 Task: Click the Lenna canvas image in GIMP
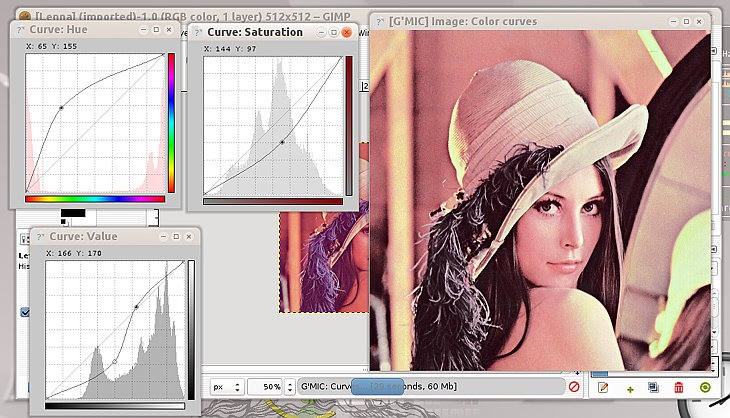324,262
